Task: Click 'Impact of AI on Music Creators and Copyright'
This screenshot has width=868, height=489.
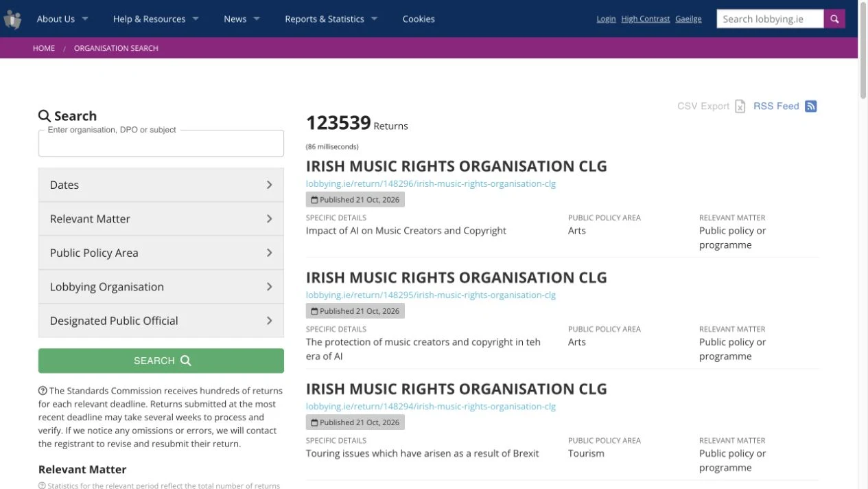Action: pyautogui.click(x=406, y=231)
